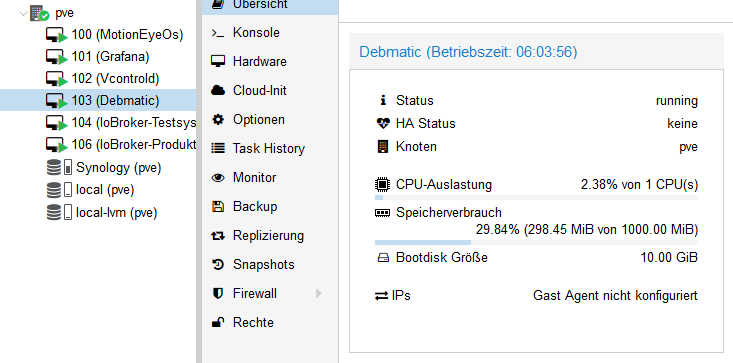Click the Bootdisk Größe drive icon
The width and height of the screenshot is (733, 363).
point(383,257)
